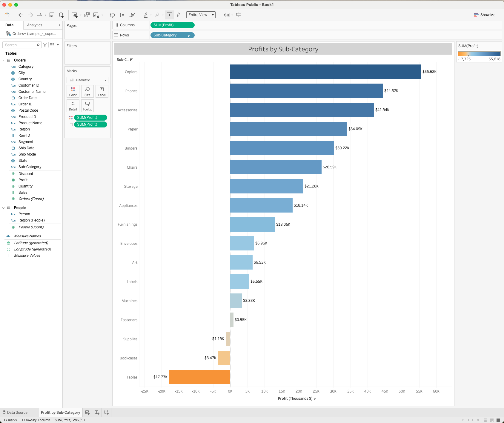Click the Show Me button

484,15
